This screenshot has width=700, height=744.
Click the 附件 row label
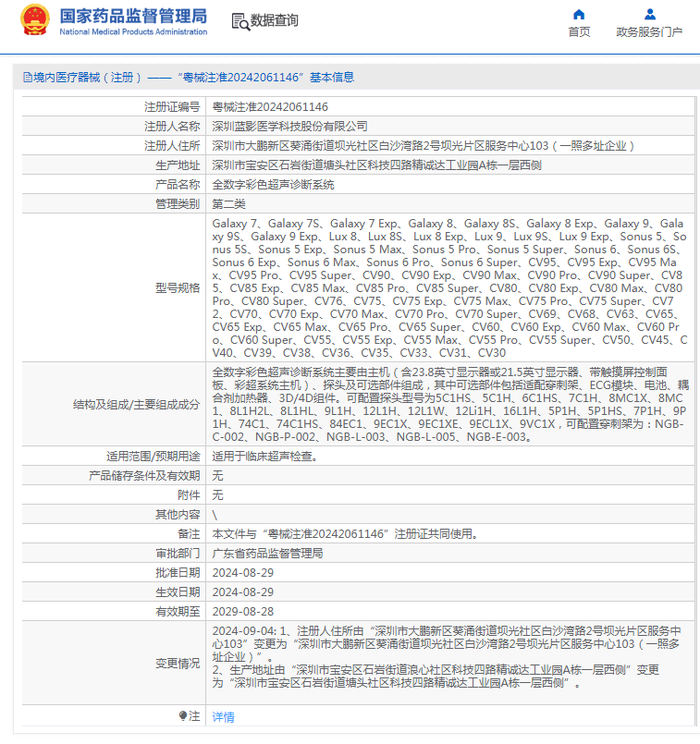(x=189, y=494)
